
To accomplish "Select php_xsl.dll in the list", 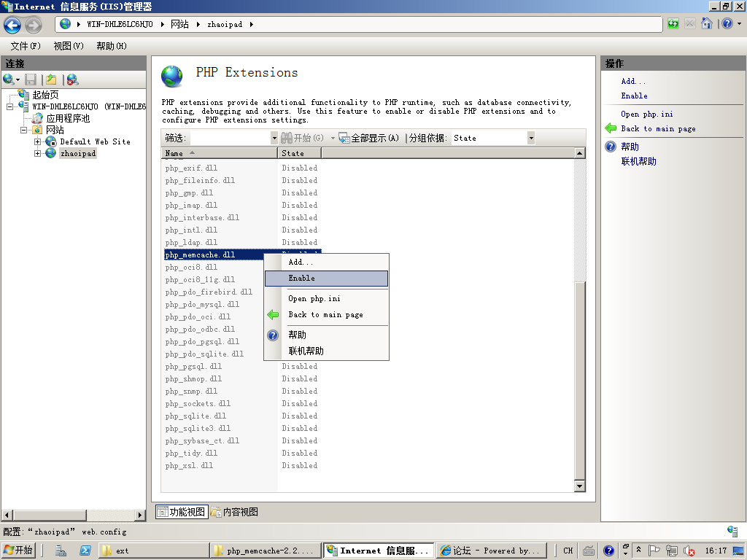I will point(189,465).
